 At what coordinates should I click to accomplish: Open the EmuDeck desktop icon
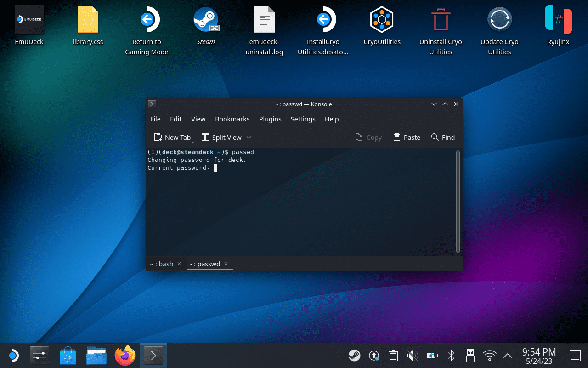pos(29,20)
